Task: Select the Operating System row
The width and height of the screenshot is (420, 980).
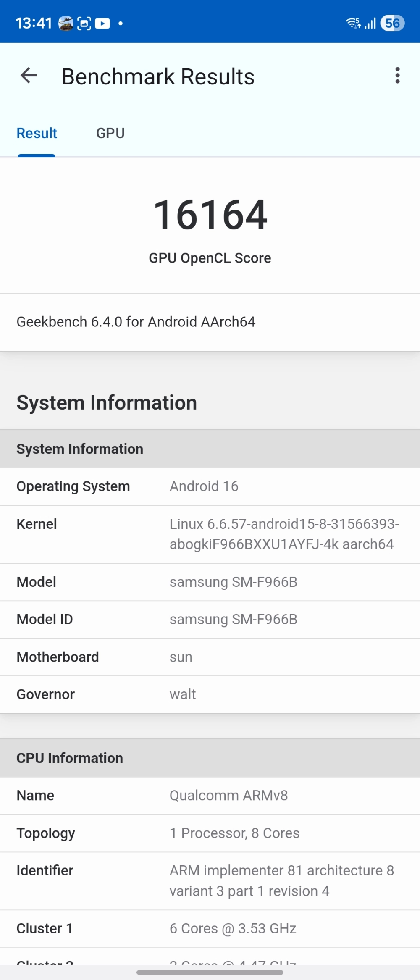Action: [x=210, y=486]
